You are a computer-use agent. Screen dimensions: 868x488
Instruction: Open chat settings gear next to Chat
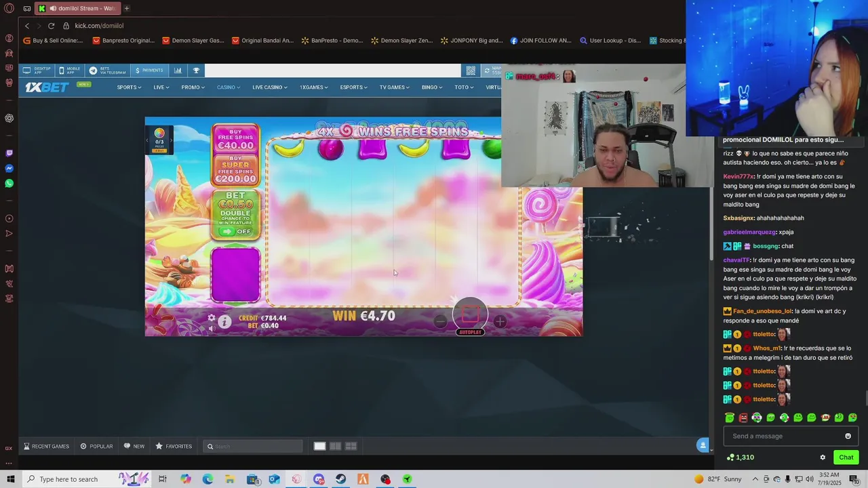click(x=823, y=457)
